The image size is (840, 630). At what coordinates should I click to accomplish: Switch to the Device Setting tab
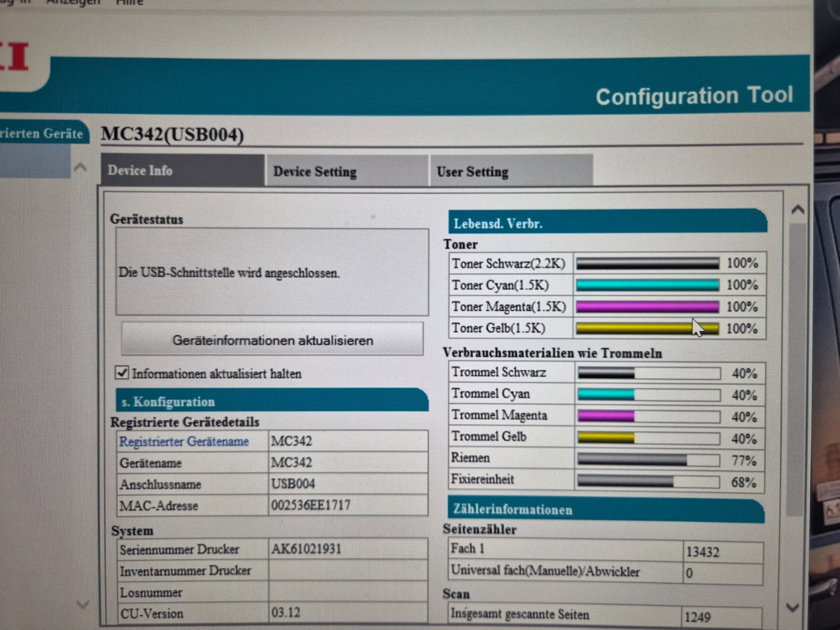point(347,171)
